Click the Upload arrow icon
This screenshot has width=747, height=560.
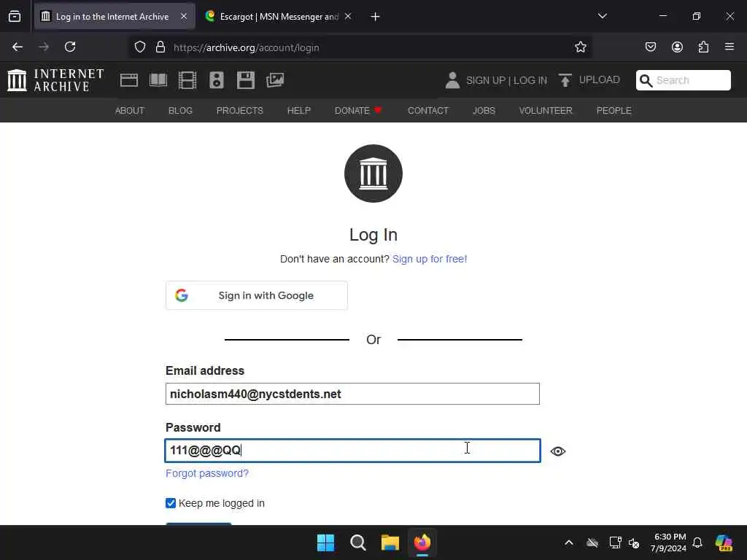[x=565, y=80]
